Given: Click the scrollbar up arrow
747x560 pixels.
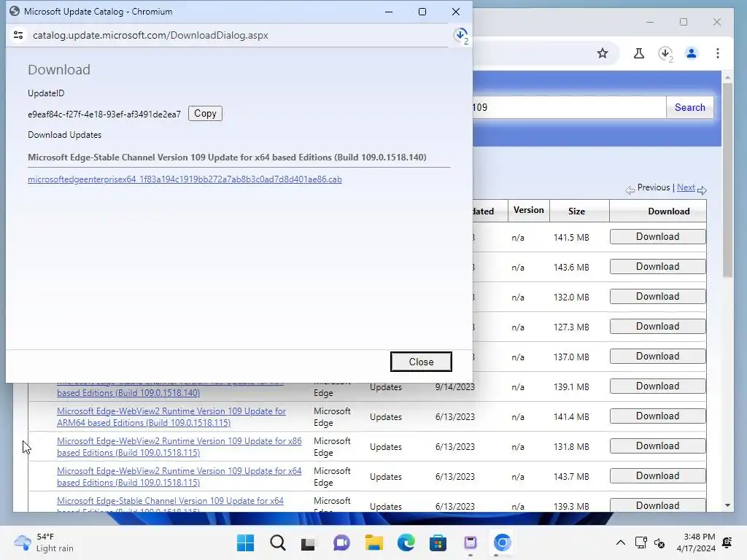Looking at the screenshot, I should point(727,77).
